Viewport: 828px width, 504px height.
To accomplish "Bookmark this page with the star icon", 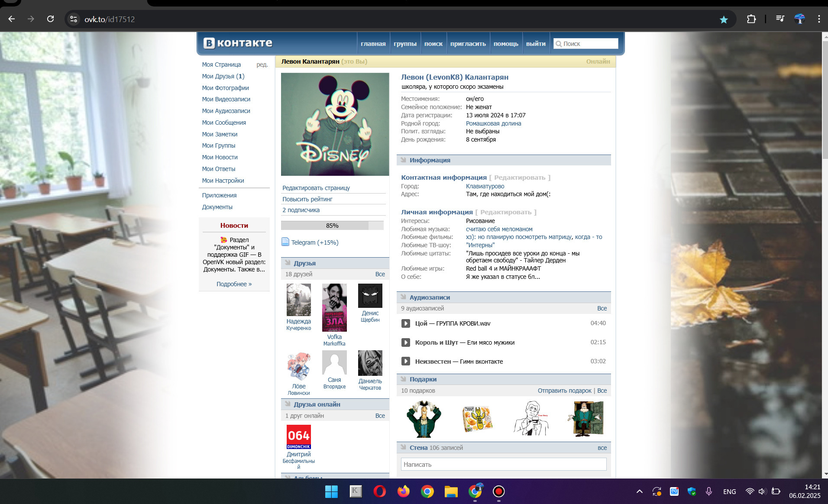I will (x=724, y=19).
